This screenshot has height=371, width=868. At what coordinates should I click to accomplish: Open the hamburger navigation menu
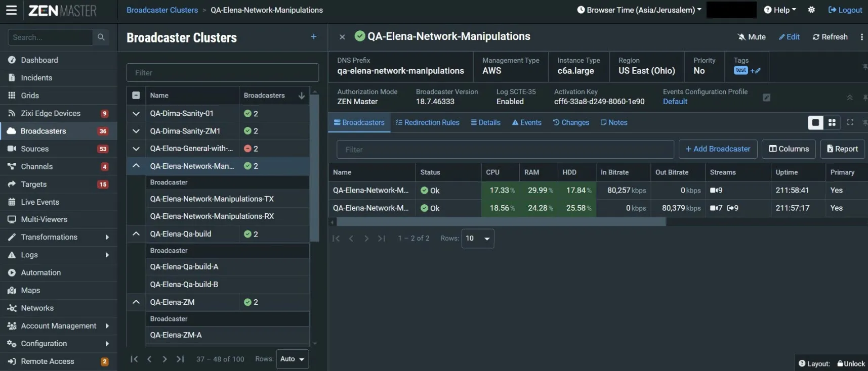pos(11,10)
